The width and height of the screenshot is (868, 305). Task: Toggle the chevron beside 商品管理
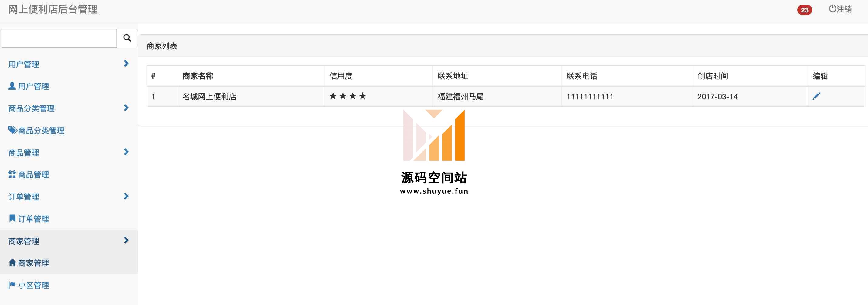(x=126, y=152)
